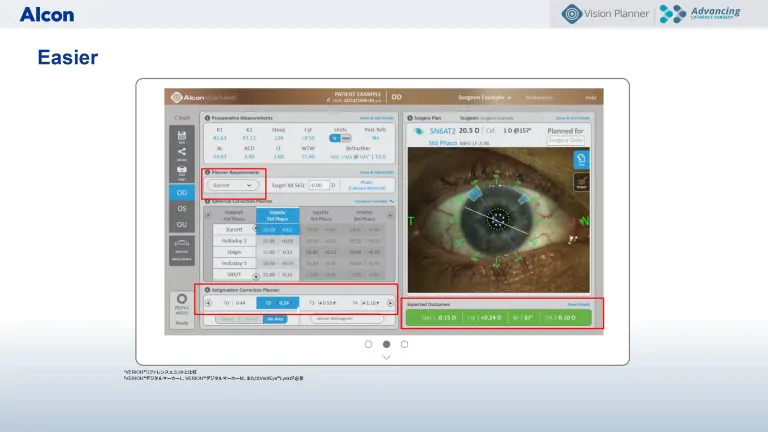Click the SRK/T formula row label
This screenshot has height=432, width=768.
(x=234, y=274)
